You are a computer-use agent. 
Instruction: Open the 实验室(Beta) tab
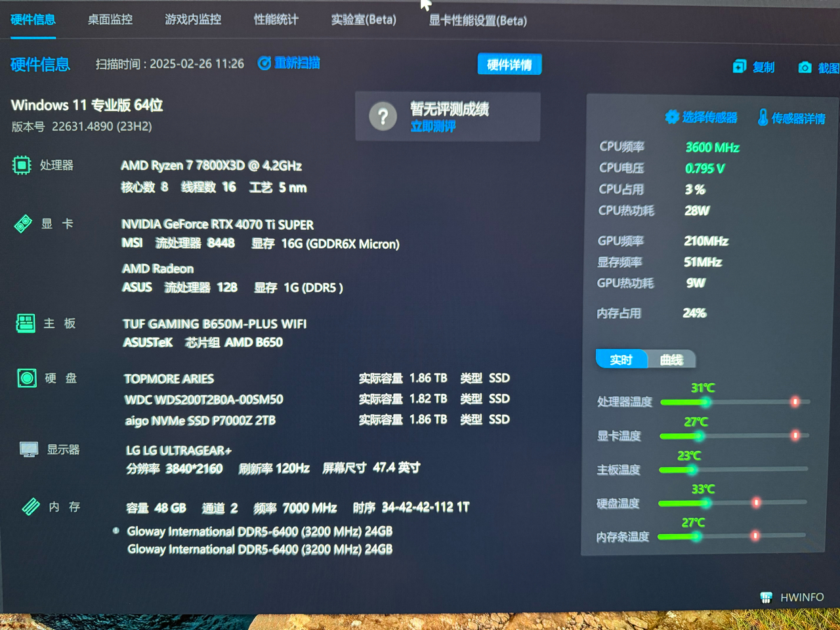click(x=363, y=20)
